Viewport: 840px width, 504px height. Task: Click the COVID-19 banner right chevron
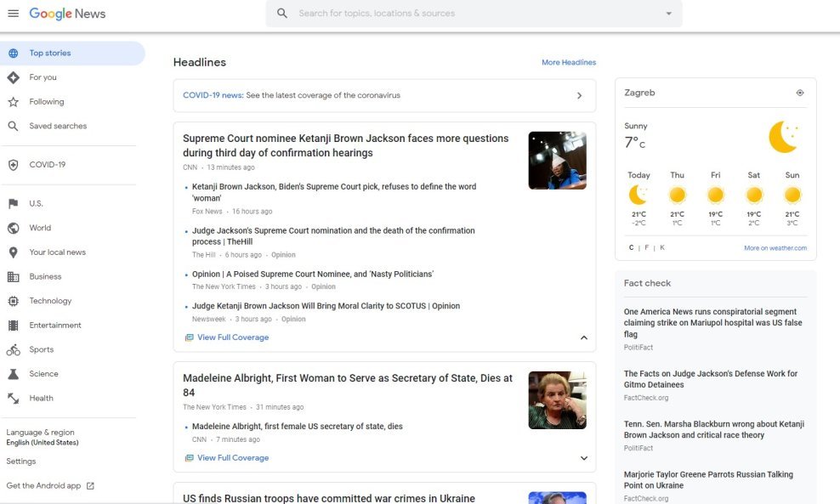(579, 95)
